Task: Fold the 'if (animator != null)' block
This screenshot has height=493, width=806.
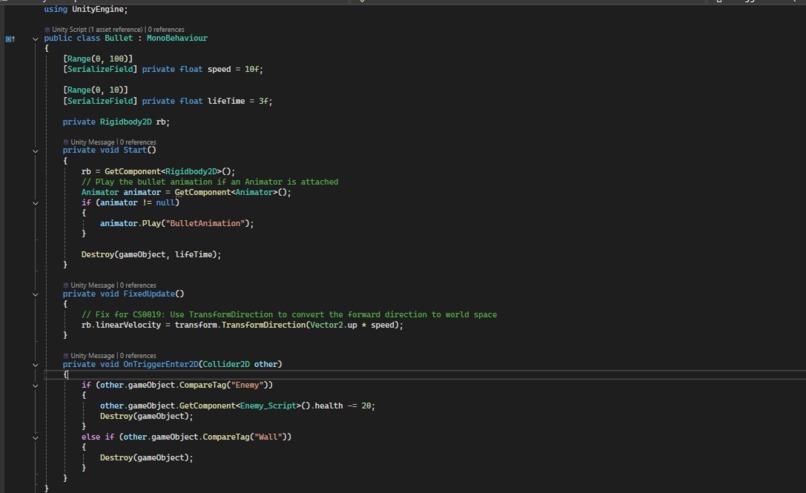Action: tap(35, 203)
